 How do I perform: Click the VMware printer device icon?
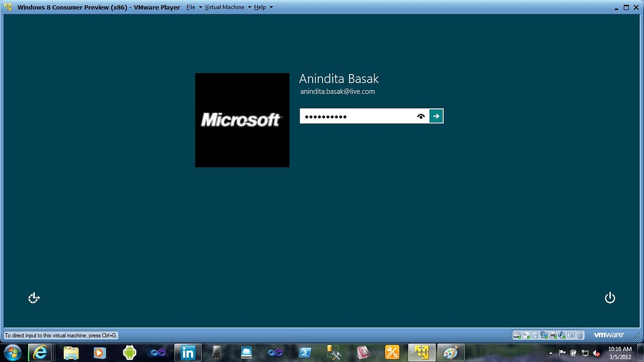pyautogui.click(x=553, y=335)
